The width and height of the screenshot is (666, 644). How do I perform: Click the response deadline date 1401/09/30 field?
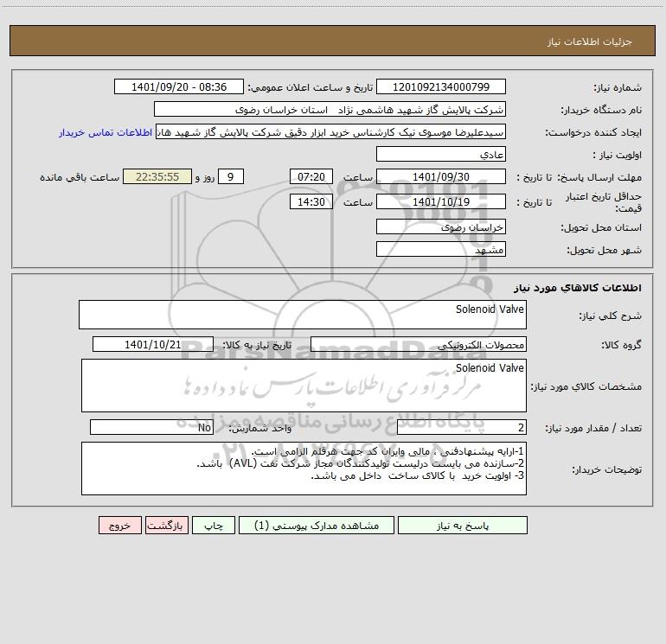tap(441, 176)
